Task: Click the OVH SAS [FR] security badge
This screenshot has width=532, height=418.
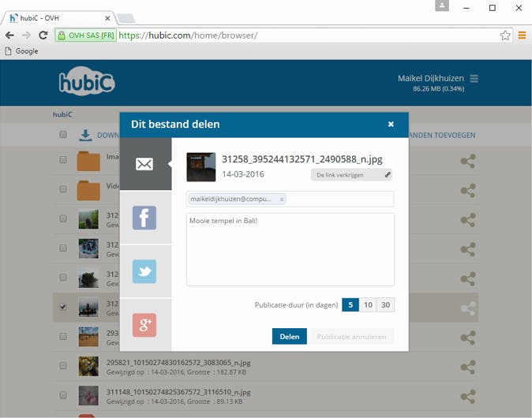Action: tap(86, 35)
